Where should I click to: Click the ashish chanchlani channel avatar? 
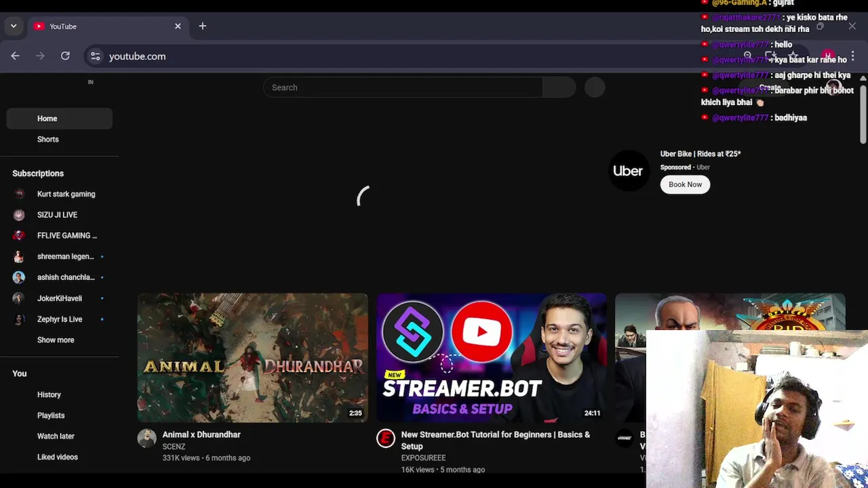(19, 277)
